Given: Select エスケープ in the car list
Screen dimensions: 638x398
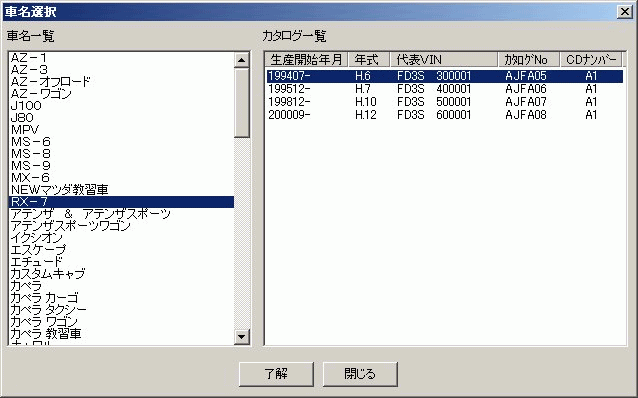Looking at the screenshot, I should [121, 250].
